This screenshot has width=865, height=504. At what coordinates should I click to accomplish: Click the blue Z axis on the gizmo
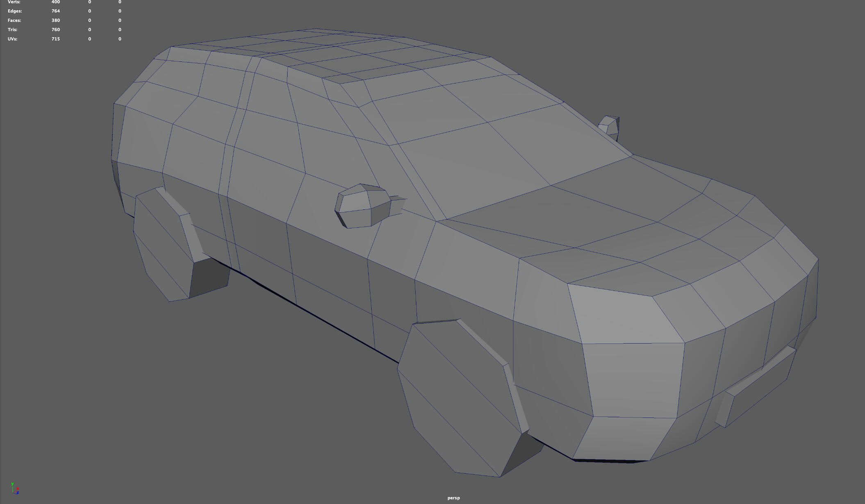point(18,493)
